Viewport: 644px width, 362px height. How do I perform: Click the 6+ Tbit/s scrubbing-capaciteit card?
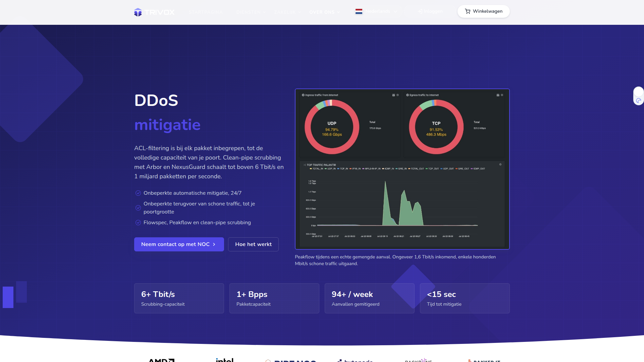coord(179,298)
